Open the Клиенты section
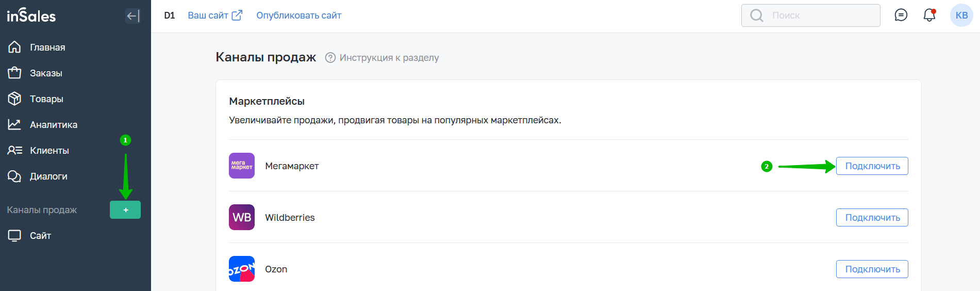 point(49,151)
